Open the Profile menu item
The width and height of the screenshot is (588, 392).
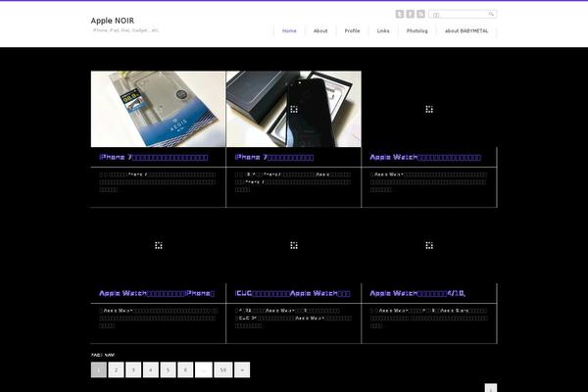[352, 30]
